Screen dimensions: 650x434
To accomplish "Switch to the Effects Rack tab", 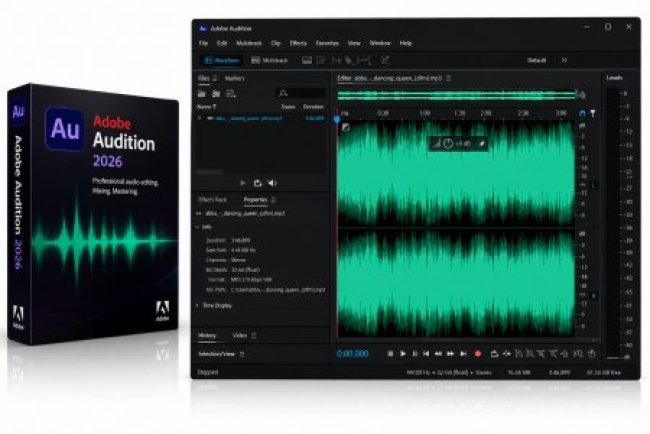I will tap(212, 200).
